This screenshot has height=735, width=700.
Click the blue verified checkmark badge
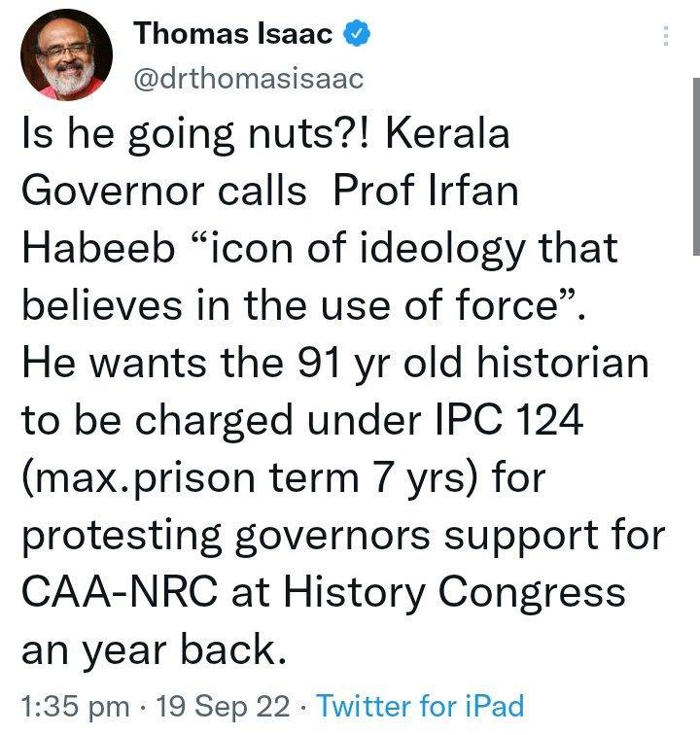(x=358, y=36)
